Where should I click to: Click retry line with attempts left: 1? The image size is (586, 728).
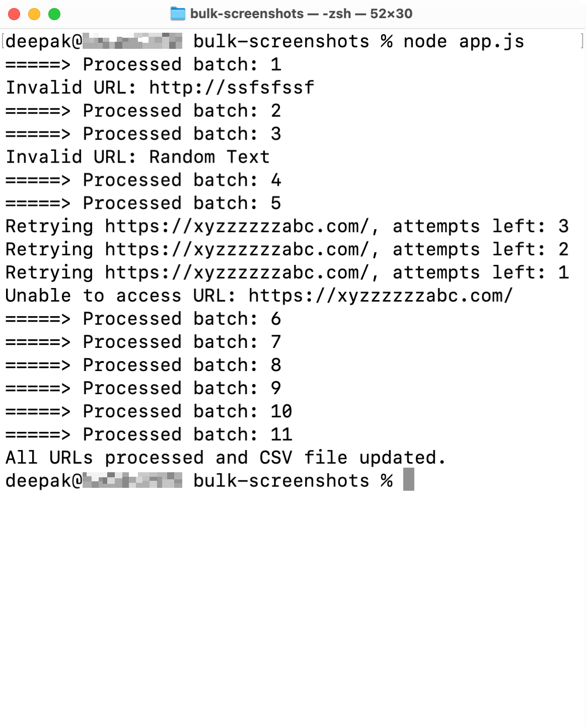pyautogui.click(x=287, y=273)
